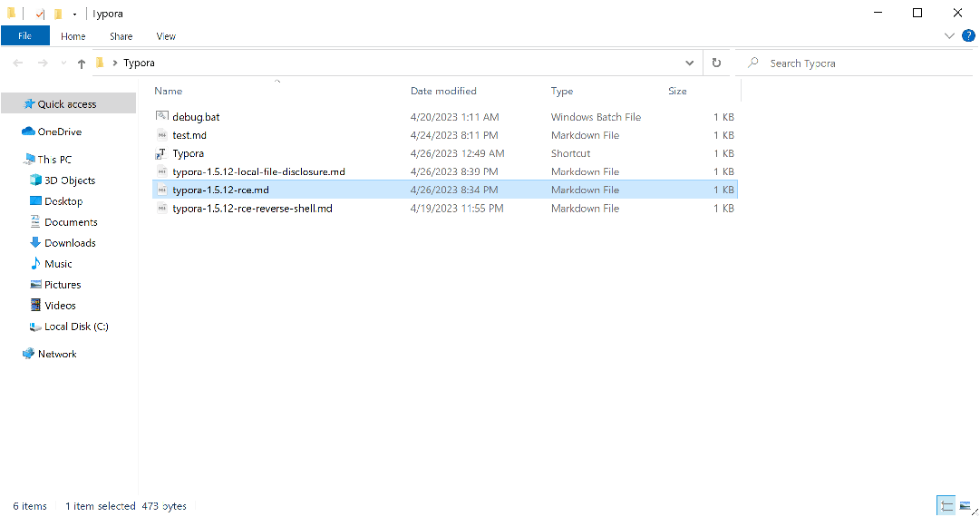Click the typora-1.5.12-rce.md file icon
The width and height of the screenshot is (980, 517).
[x=162, y=190]
